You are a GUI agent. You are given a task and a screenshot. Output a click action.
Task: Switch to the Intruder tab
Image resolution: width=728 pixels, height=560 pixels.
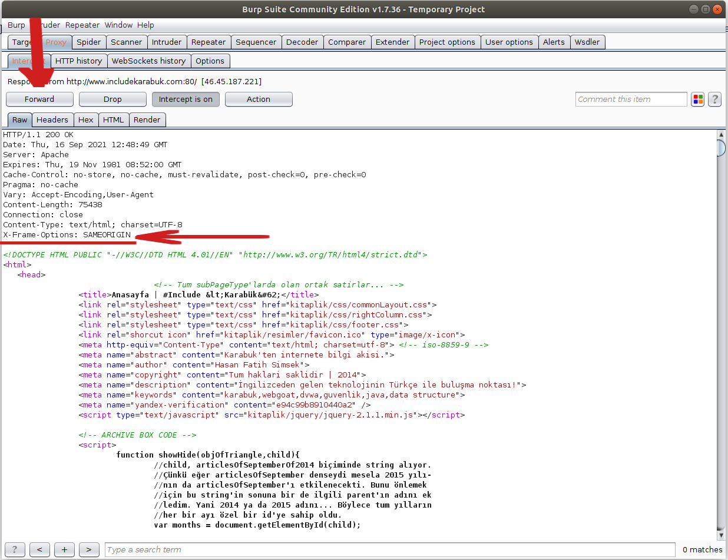tap(167, 42)
